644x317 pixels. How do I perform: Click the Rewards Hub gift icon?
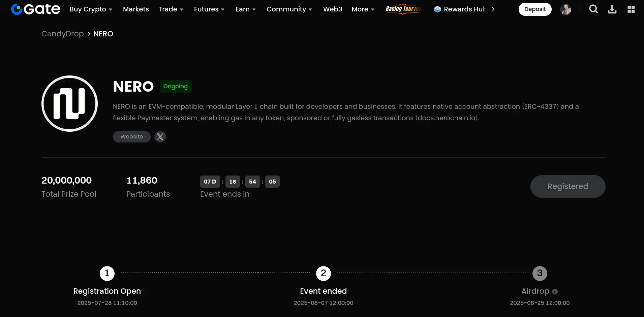pyautogui.click(x=437, y=9)
